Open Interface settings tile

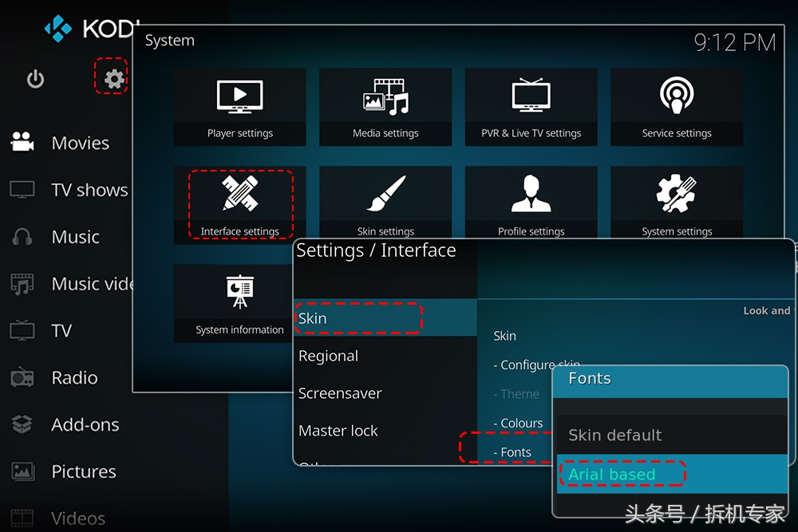coord(239,204)
